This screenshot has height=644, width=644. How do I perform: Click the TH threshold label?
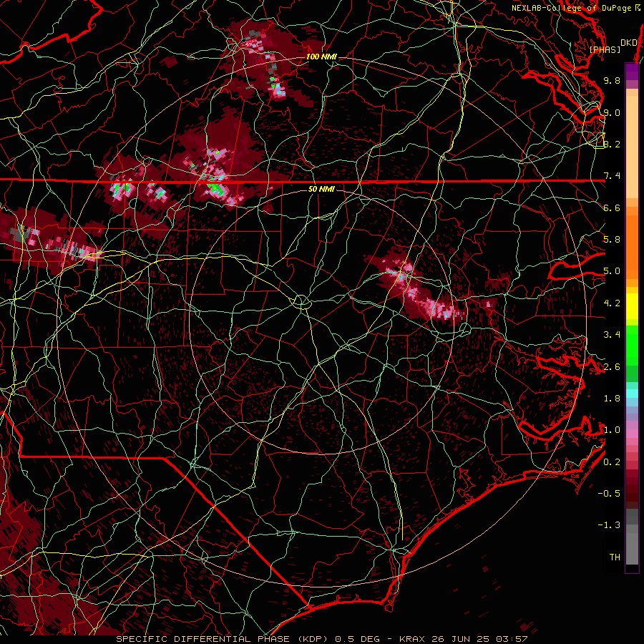click(615, 557)
